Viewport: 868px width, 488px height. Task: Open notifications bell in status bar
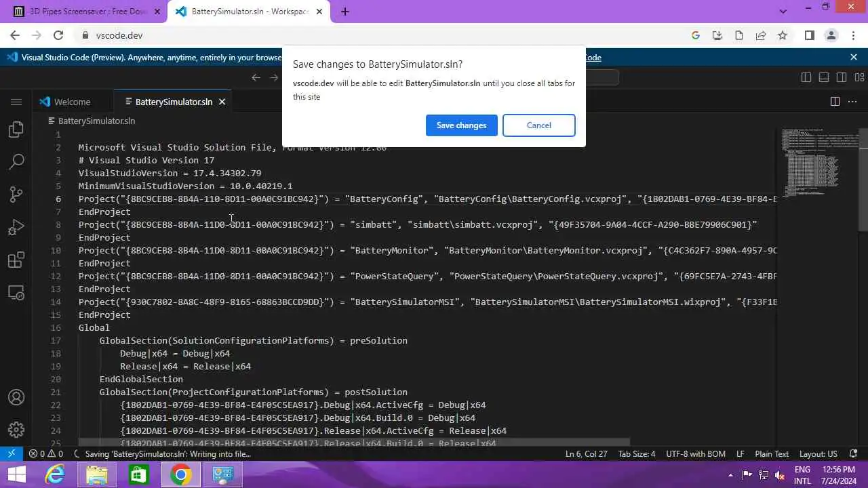(x=854, y=454)
